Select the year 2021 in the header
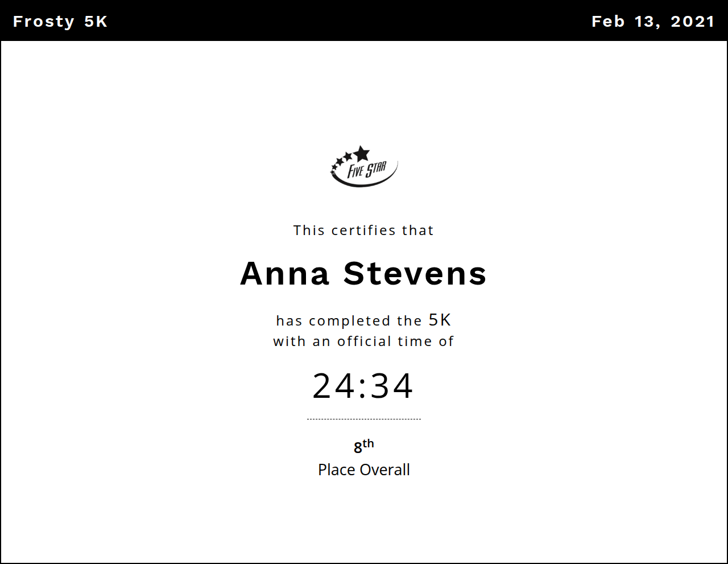 pos(692,22)
